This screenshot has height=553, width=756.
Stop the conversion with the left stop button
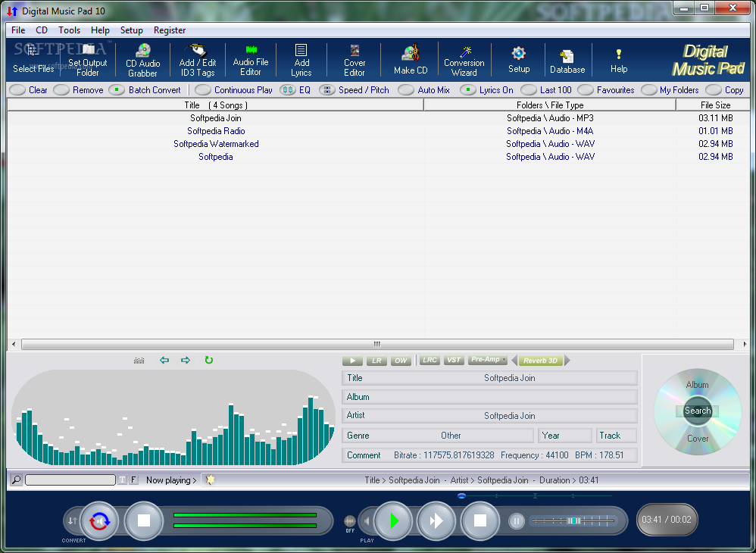144,520
